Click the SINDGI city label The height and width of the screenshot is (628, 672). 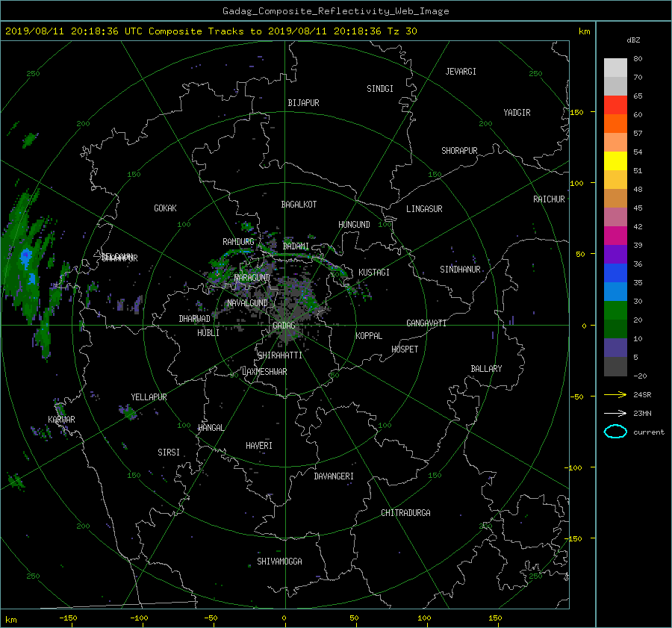(x=380, y=89)
